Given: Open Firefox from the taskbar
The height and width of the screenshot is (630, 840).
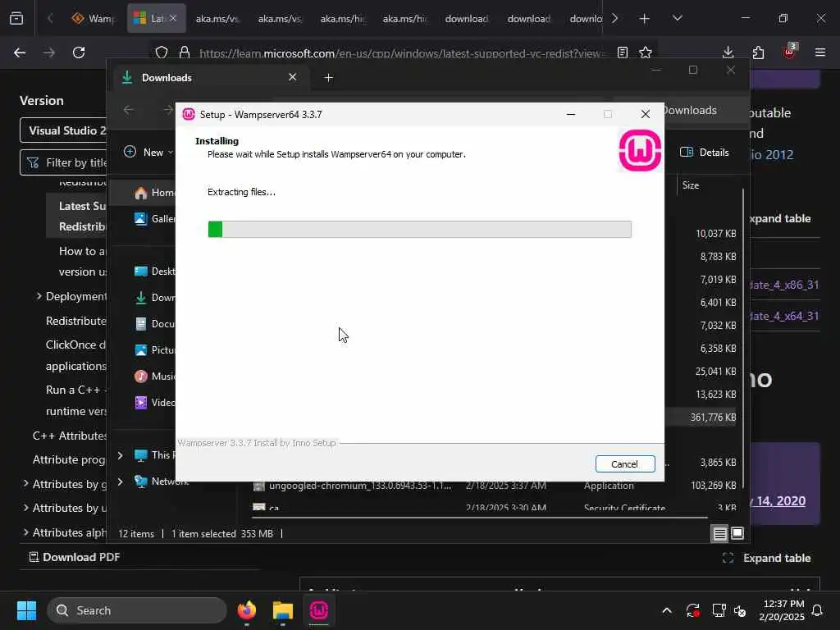Looking at the screenshot, I should 246,610.
